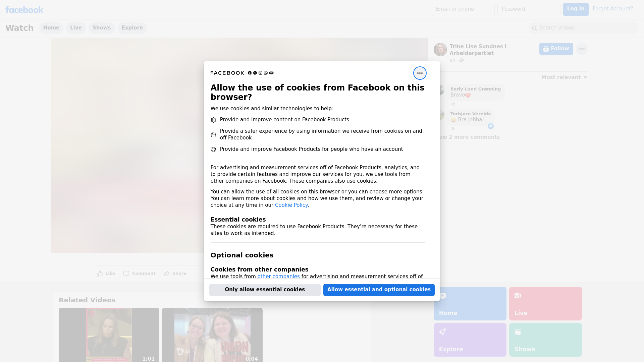This screenshot has height=362, width=644.
Task: Click the 4h timestamp under Bravo comment
Action: [453, 104]
